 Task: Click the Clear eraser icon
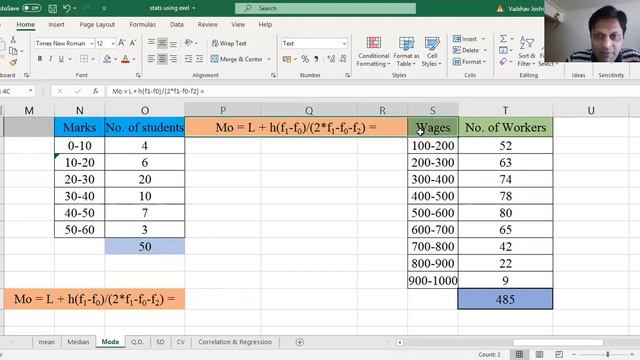[x=503, y=62]
